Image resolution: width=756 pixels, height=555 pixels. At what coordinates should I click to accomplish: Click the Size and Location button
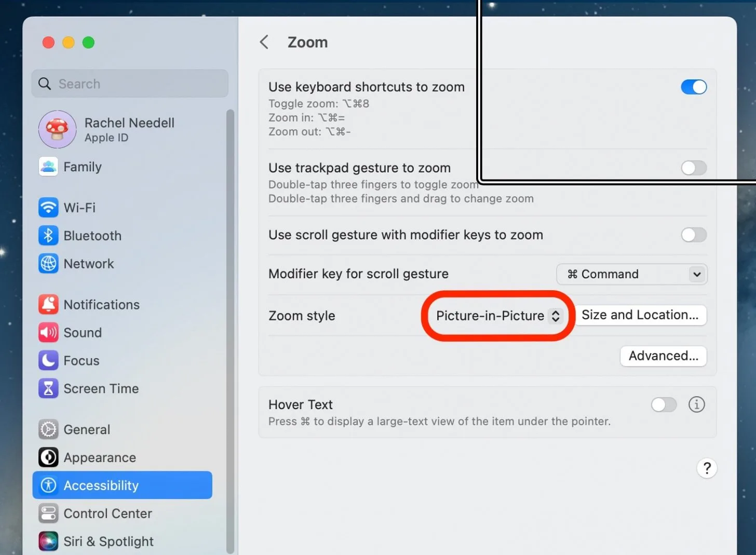pos(640,315)
